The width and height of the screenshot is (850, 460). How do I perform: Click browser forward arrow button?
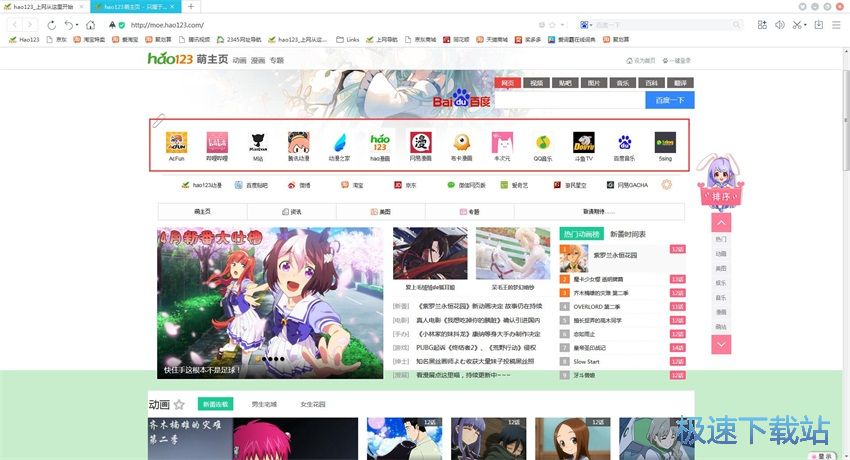(x=30, y=25)
